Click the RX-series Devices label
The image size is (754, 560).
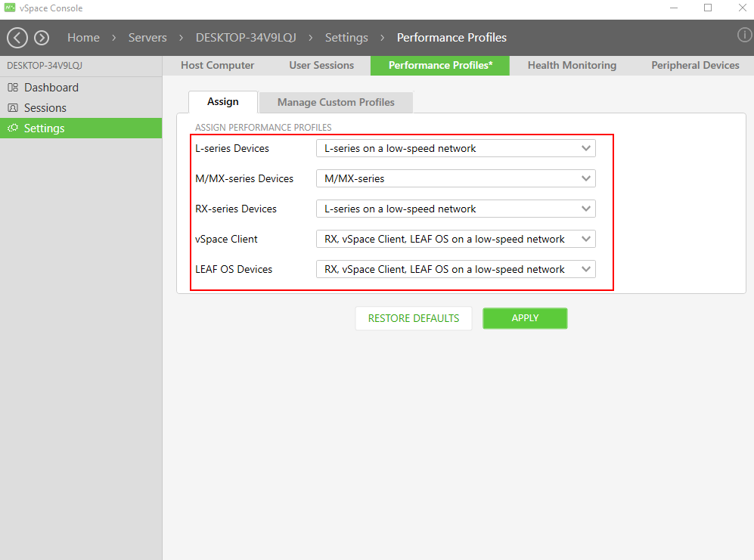pos(236,209)
